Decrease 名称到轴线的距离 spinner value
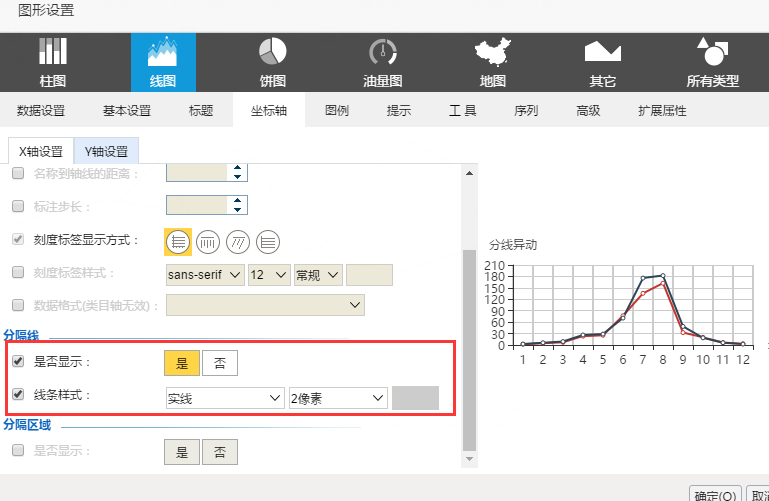Screen dimensions: 769x501 click(237, 176)
